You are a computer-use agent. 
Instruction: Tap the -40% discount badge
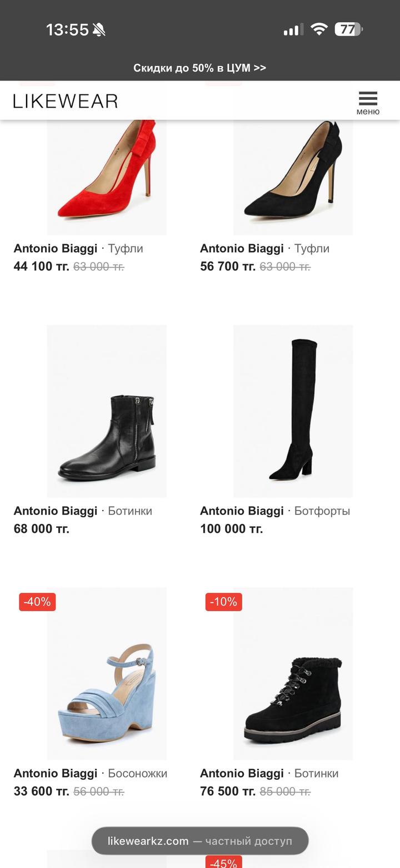[37, 602]
